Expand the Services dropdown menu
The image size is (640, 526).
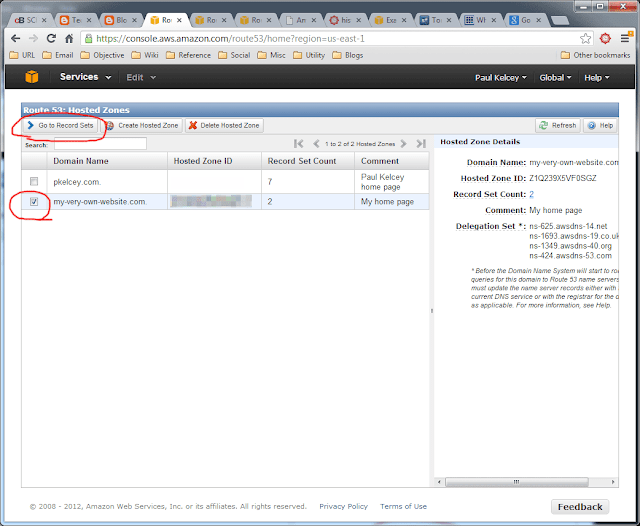tap(85, 77)
